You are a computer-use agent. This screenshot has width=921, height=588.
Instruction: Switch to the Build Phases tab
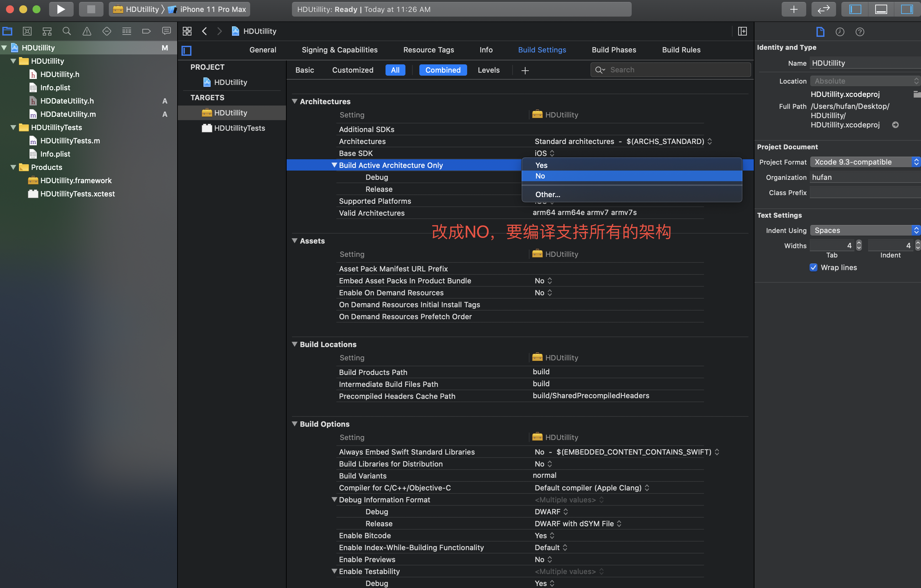[x=613, y=50]
